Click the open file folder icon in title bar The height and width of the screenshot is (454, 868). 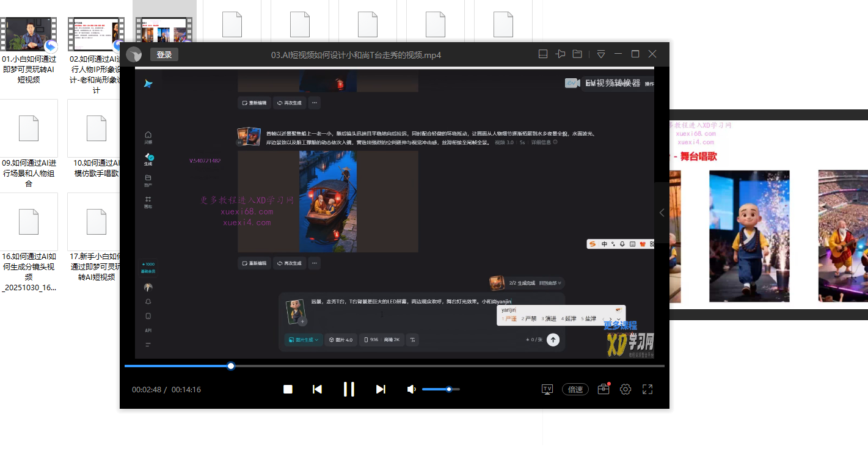pos(577,54)
